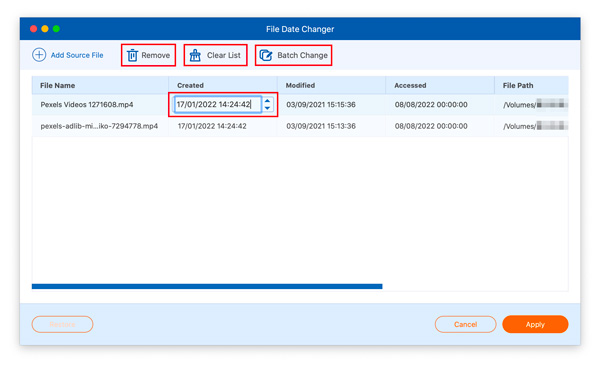Click Accessed date of the first file

(x=431, y=104)
